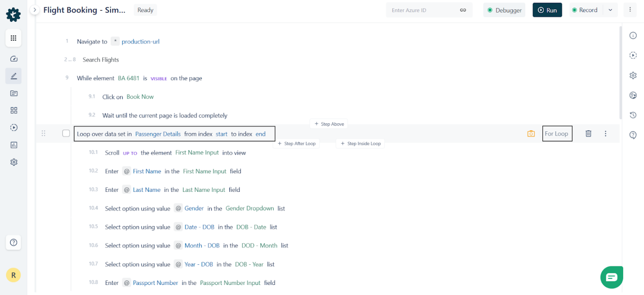Image resolution: width=644 pixels, height=295 pixels.
Task: Select the test editor pen icon
Action: (13, 76)
